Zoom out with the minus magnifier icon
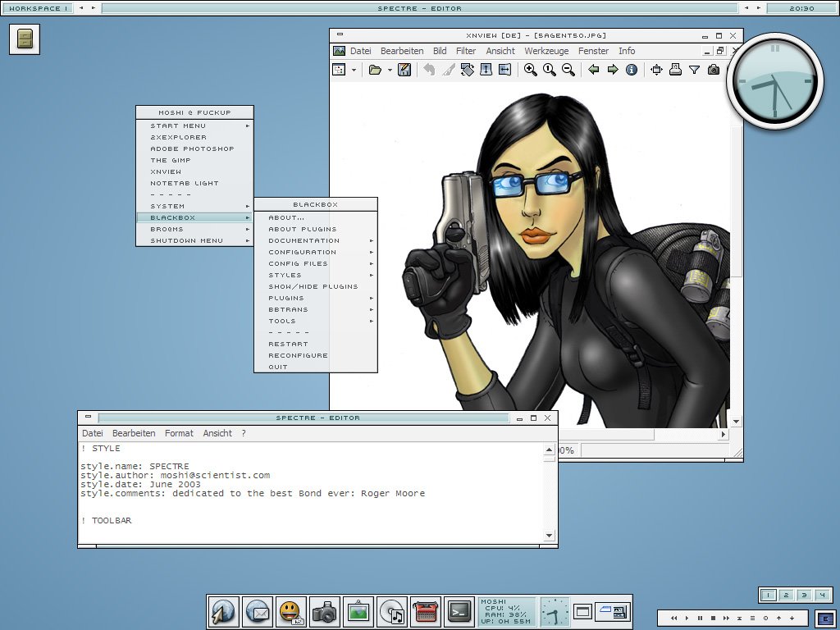 [568, 70]
